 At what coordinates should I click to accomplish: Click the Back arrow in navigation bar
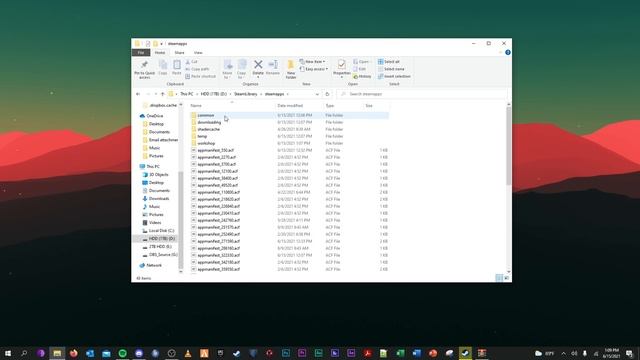[138, 94]
